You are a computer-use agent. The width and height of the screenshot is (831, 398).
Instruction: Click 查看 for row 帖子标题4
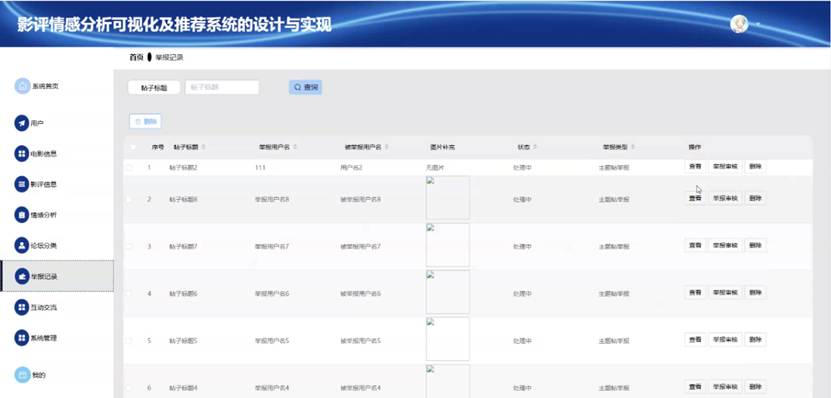coord(695,387)
